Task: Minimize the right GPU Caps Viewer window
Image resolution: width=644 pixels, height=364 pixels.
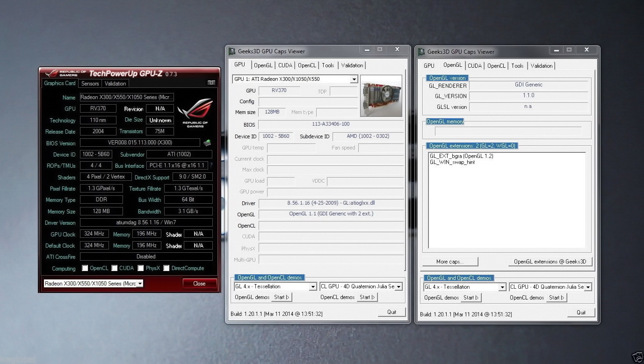Action: pos(556,50)
